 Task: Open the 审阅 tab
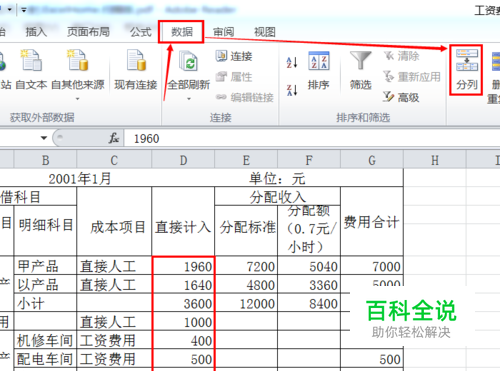pos(223,32)
